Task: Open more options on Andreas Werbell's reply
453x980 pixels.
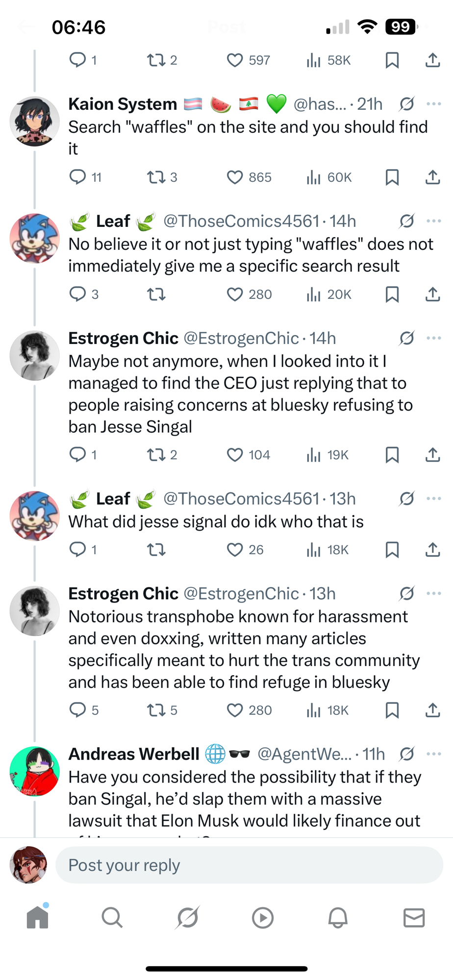Action: (x=434, y=754)
